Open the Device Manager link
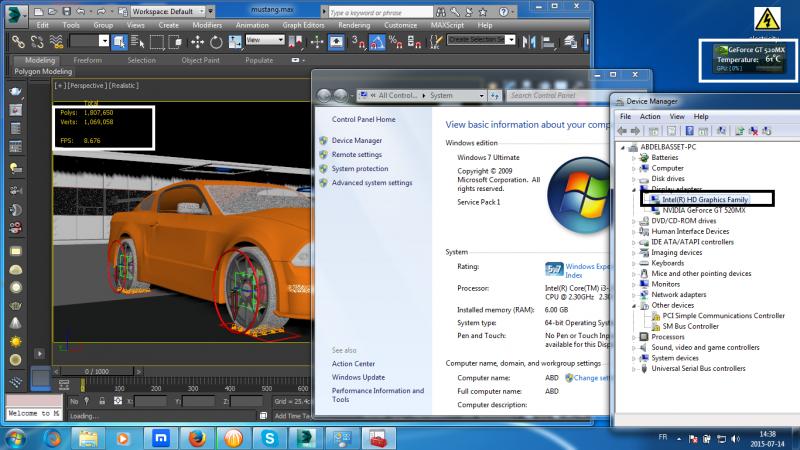800x450 pixels. pyautogui.click(x=356, y=141)
